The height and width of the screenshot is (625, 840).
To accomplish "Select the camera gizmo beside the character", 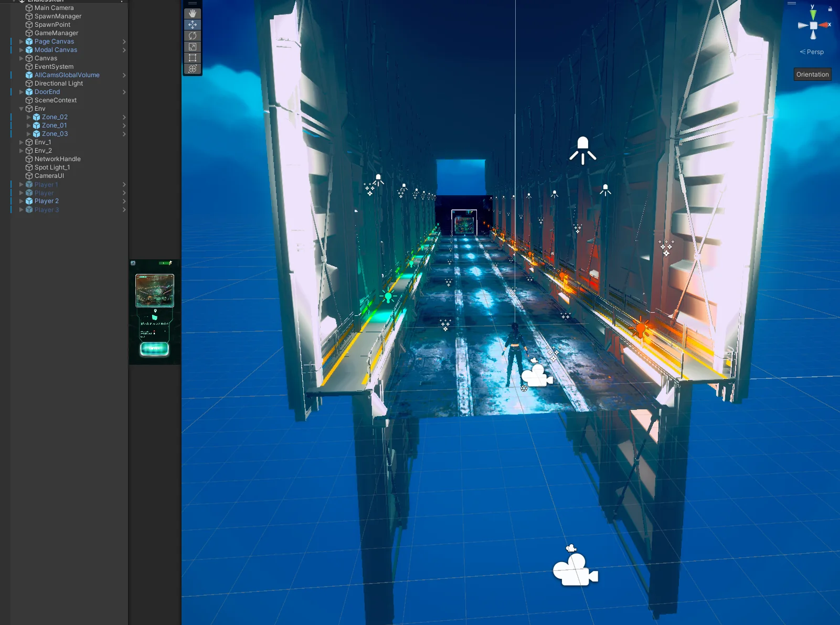I will point(537,376).
